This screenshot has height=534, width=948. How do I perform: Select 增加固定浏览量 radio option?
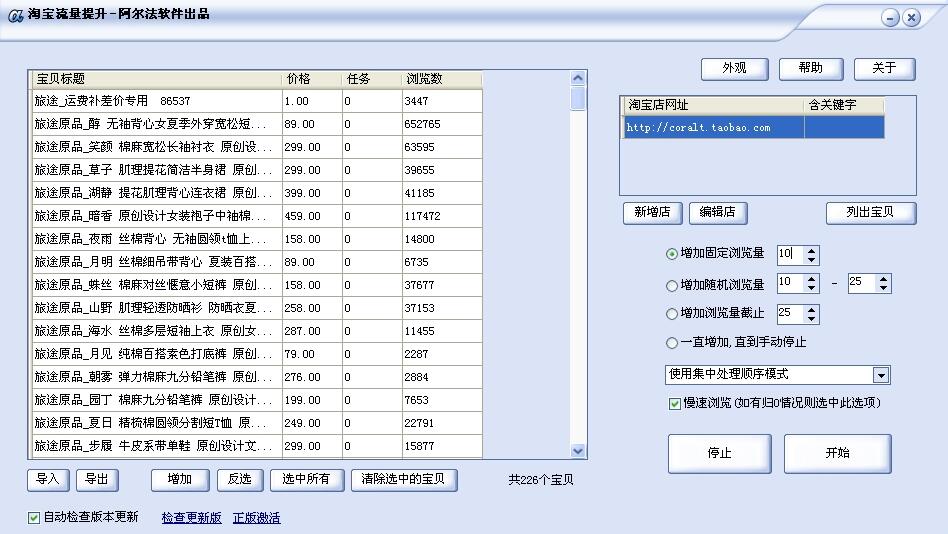pyautogui.click(x=671, y=254)
